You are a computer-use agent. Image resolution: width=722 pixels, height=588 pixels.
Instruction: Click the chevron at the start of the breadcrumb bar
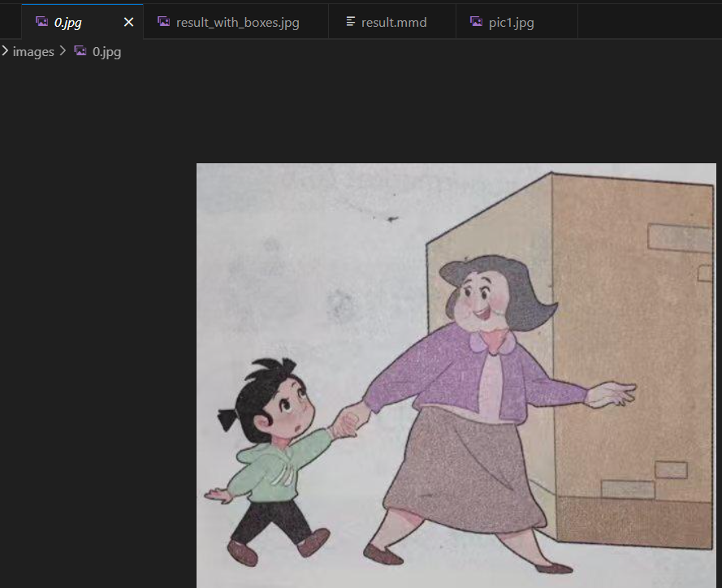coord(6,50)
